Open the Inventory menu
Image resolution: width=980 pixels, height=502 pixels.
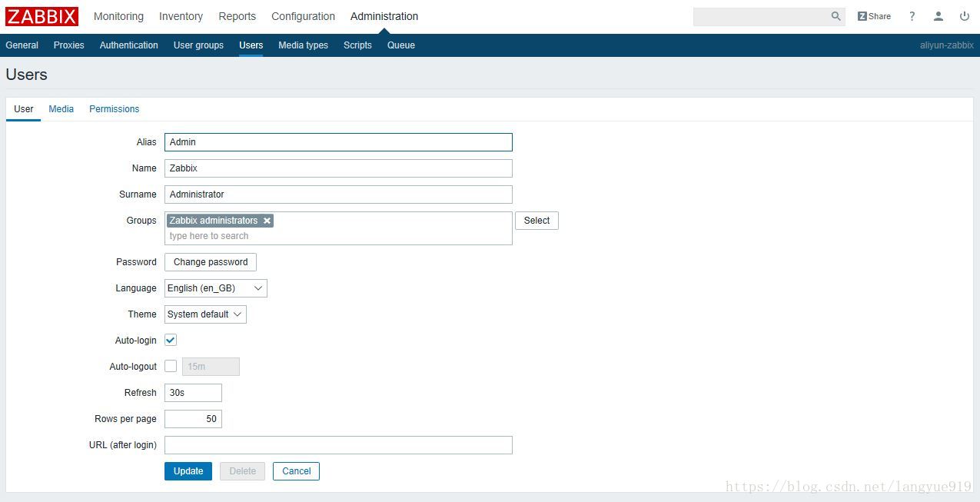coord(181,16)
